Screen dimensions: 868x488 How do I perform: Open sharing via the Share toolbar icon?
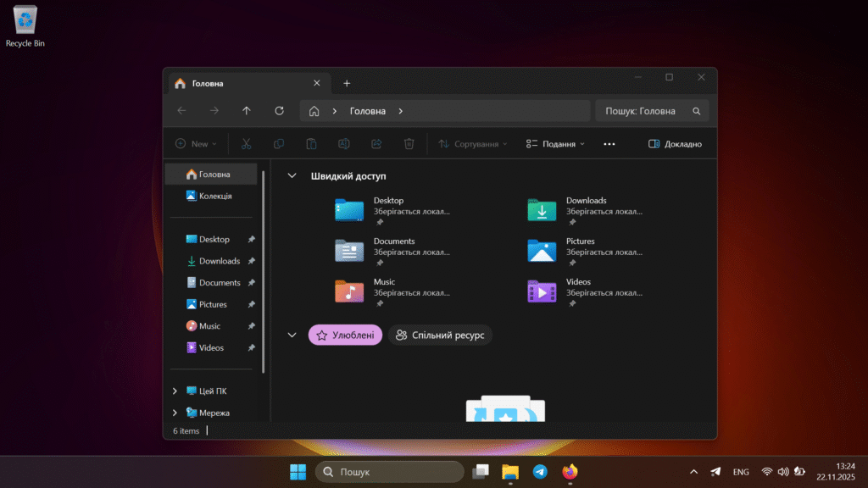[376, 143]
